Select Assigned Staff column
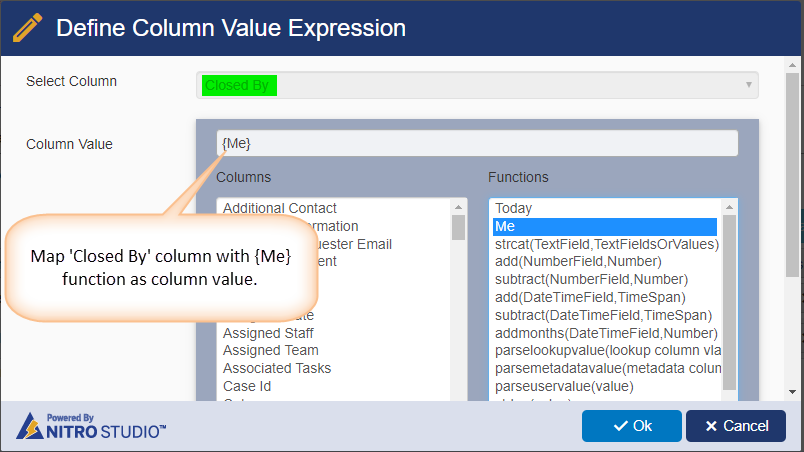Screen dimensions: 804x452 pyautogui.click(x=270, y=333)
